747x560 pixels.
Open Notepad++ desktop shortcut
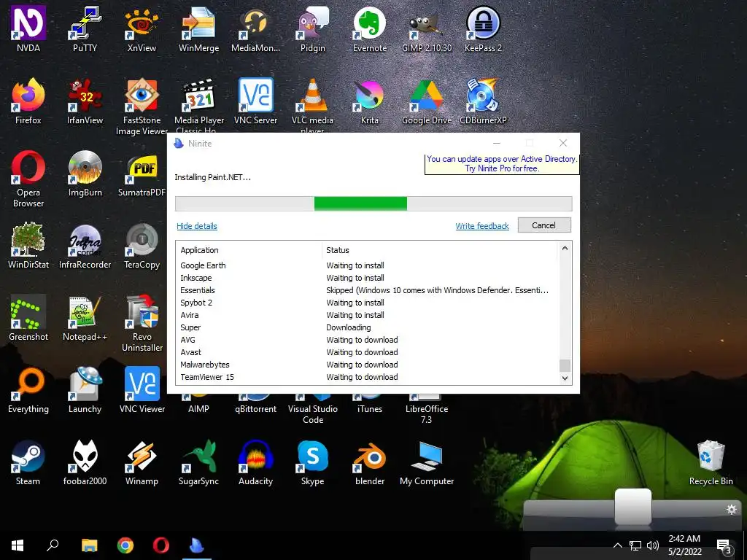pyautogui.click(x=85, y=318)
